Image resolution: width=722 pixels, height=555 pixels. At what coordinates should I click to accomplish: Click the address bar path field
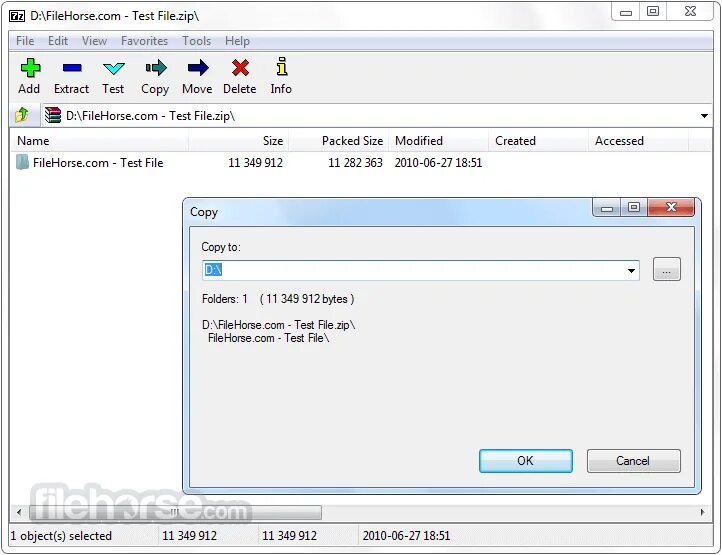coord(375,116)
